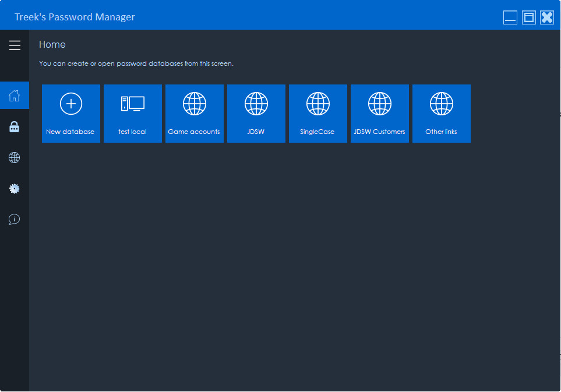Click the 'You can create or open password databases' text
Image resolution: width=561 pixels, height=392 pixels.
click(x=136, y=63)
